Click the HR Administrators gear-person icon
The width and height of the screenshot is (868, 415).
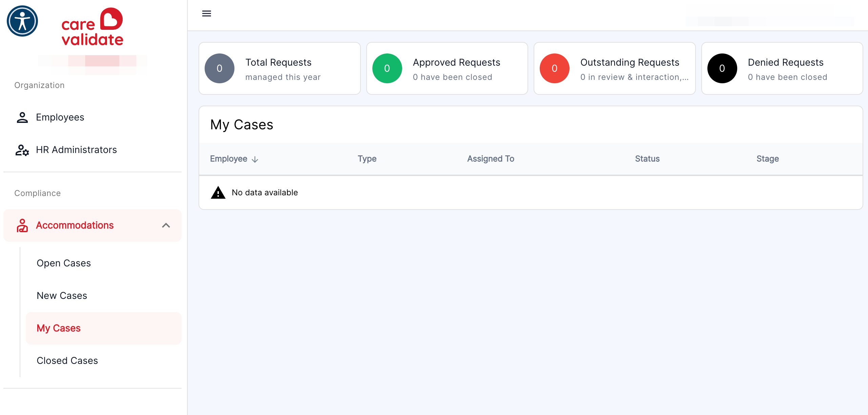click(x=22, y=150)
